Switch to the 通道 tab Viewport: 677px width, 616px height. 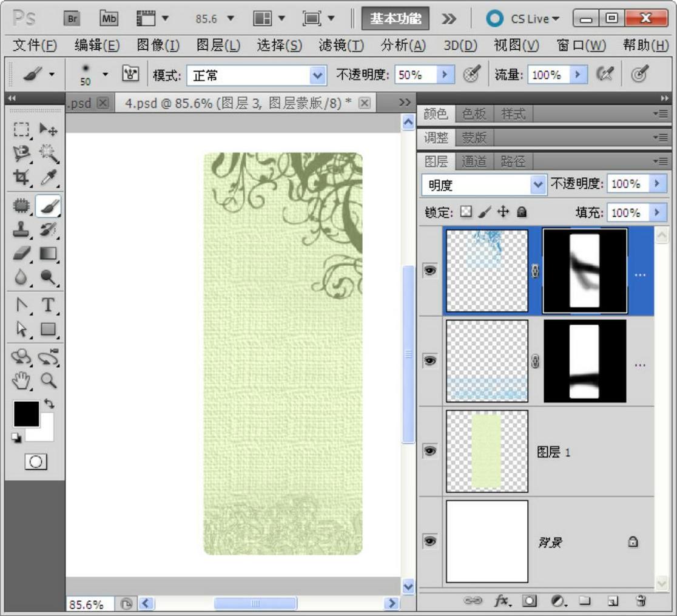pyautogui.click(x=474, y=161)
